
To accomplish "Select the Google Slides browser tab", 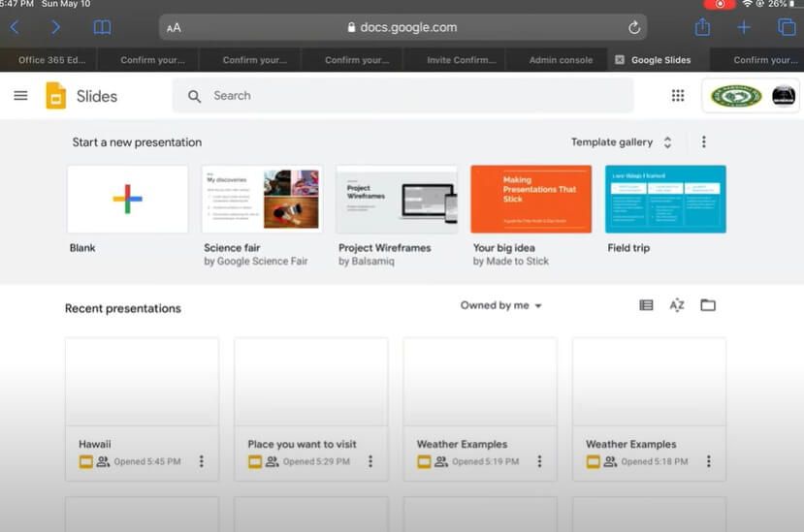I will coord(660,60).
